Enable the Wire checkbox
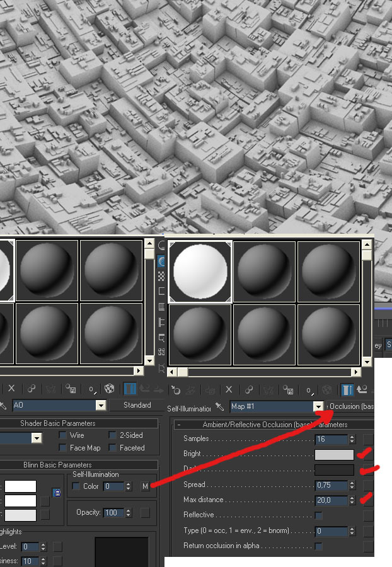This screenshot has height=567, width=392. pos(63,435)
